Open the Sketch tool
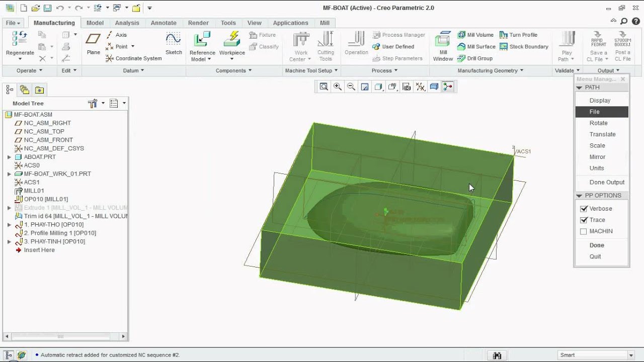Screen dimensions: 644x362 [174, 39]
